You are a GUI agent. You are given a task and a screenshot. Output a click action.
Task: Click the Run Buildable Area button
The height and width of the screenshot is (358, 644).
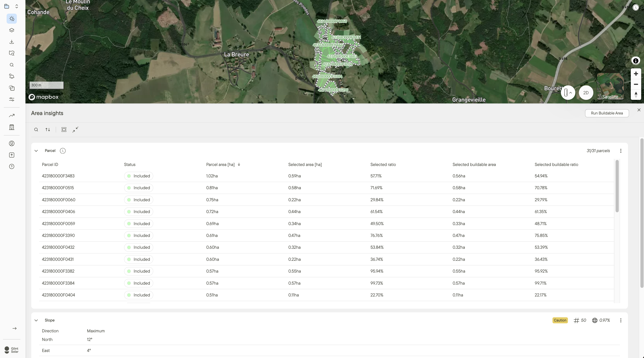pos(607,113)
